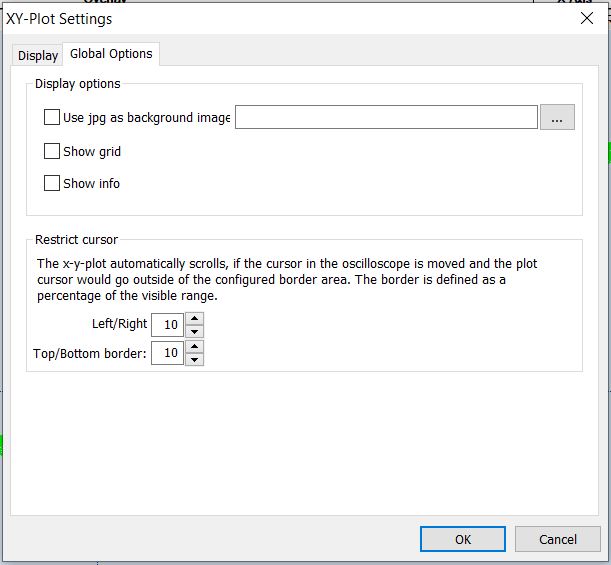This screenshot has height=565, width=611.
Task: Confirm settings with the OK button
Action: coord(463,539)
